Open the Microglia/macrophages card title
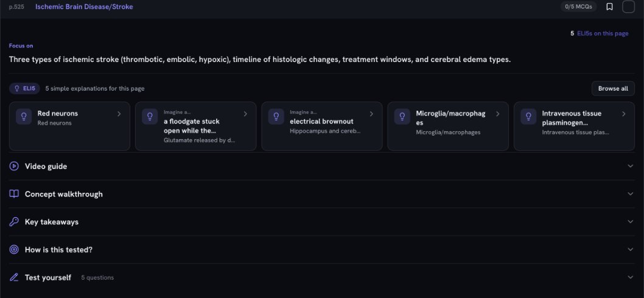644x298 pixels. pos(450,118)
